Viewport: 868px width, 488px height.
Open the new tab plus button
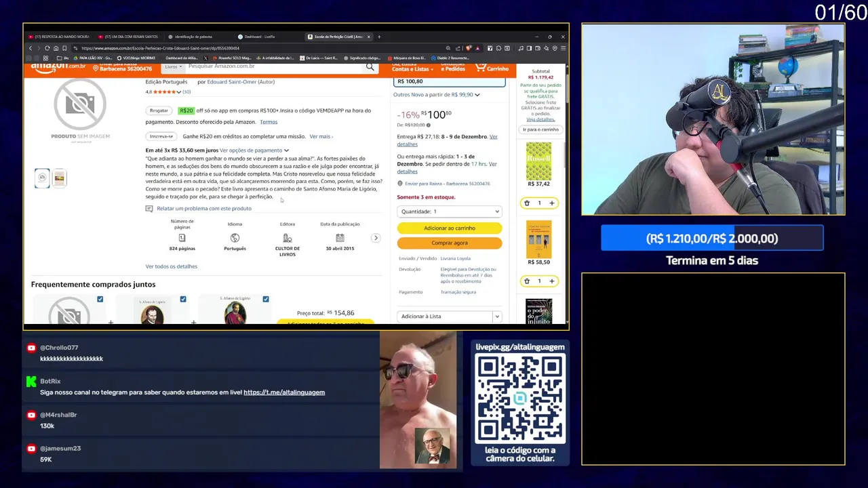click(x=379, y=37)
